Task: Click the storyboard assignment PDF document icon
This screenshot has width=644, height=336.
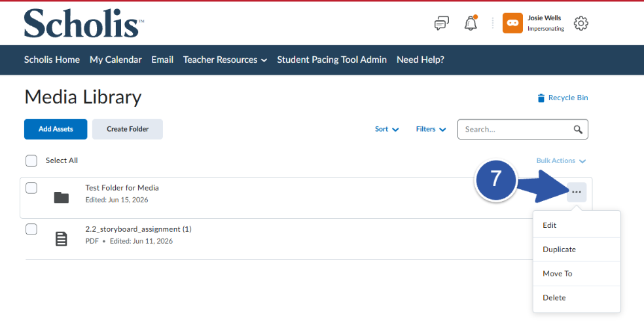Action: 62,239
